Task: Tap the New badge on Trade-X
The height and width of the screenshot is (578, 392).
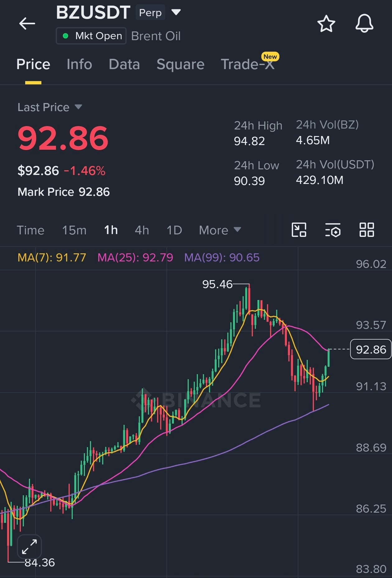Action: pyautogui.click(x=270, y=57)
